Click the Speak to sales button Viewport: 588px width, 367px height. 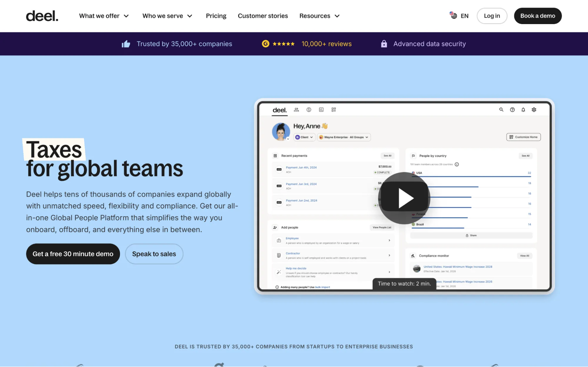(154, 254)
